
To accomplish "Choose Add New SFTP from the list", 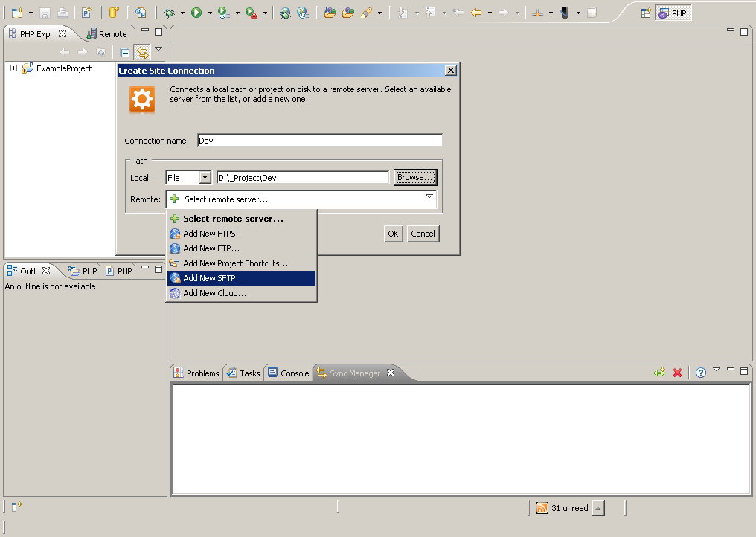I will pyautogui.click(x=214, y=278).
